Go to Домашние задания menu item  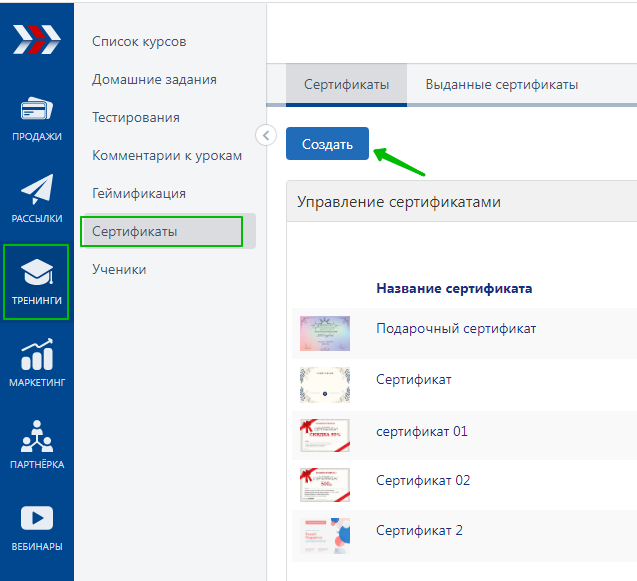[x=154, y=79]
